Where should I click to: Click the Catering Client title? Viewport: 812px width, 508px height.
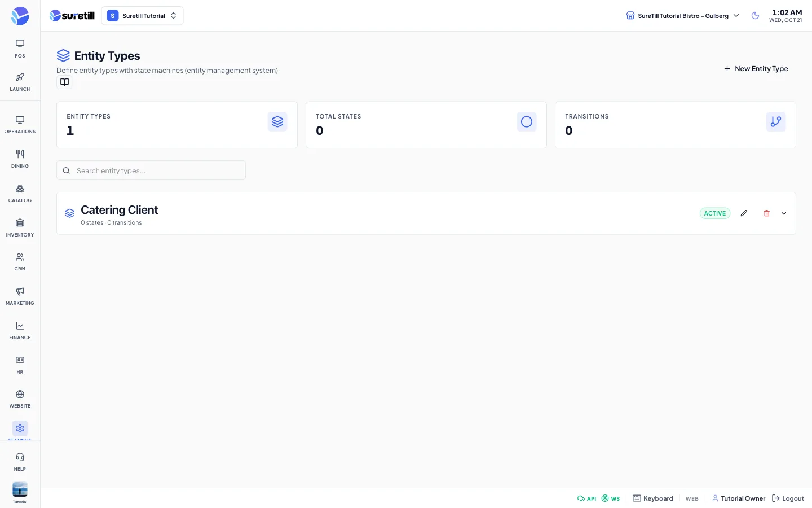point(120,210)
